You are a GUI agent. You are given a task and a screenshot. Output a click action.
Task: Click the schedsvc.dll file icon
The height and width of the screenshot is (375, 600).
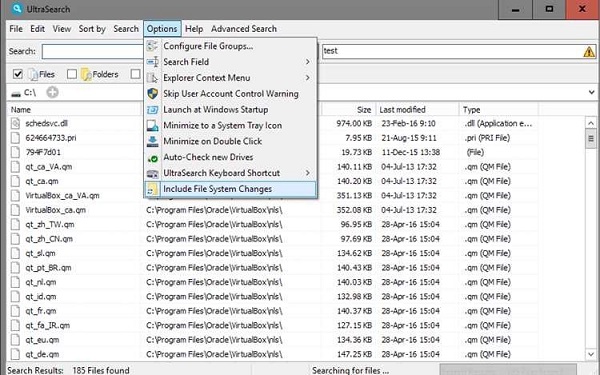[15, 123]
